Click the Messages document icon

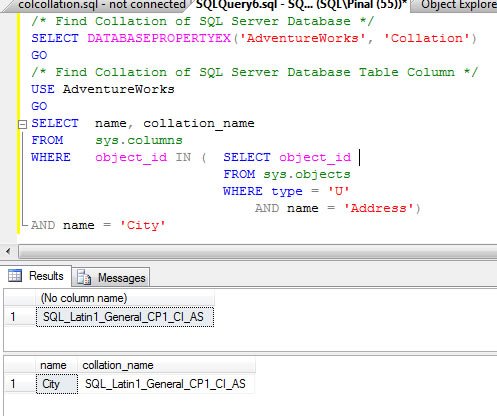click(x=84, y=277)
